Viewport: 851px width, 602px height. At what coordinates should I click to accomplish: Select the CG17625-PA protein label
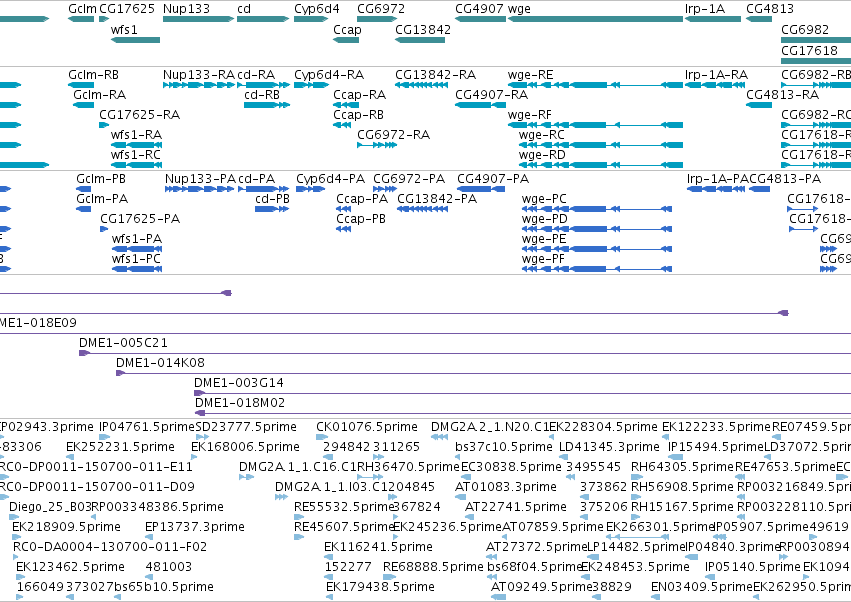coord(140,218)
